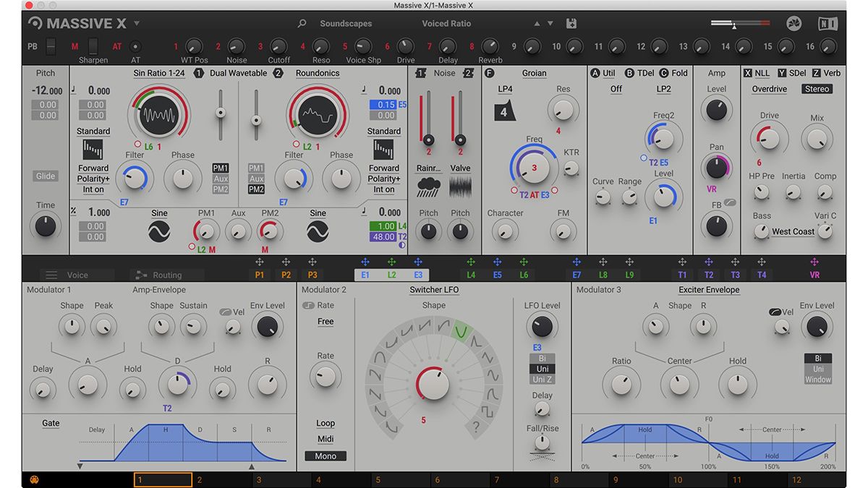Select the Valve noise sample waveform icon

460,187
